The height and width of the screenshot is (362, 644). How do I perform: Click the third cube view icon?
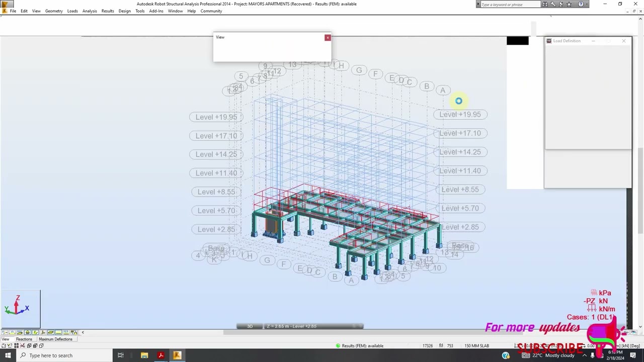pyautogui.click(x=41, y=346)
